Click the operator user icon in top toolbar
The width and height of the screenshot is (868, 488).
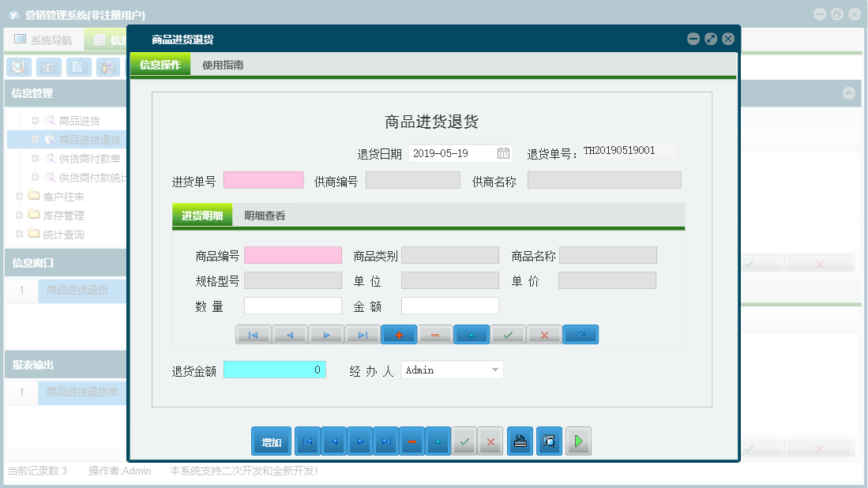pyautogui.click(x=108, y=67)
